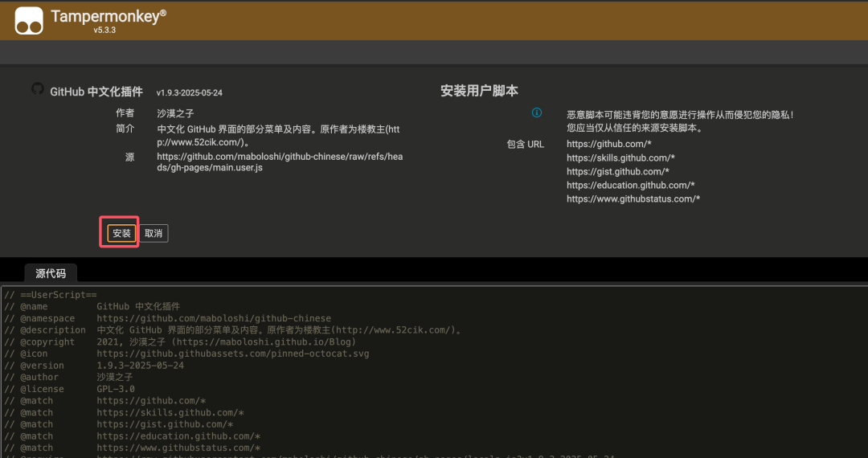Click the @namespace line in source code
The height and width of the screenshot is (458, 868).
point(168,319)
